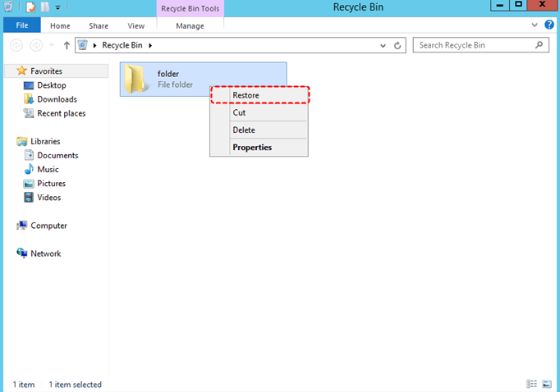This screenshot has width=560, height=392.
Task: Click the Desktop icon in the sidebar
Action: tap(29, 85)
